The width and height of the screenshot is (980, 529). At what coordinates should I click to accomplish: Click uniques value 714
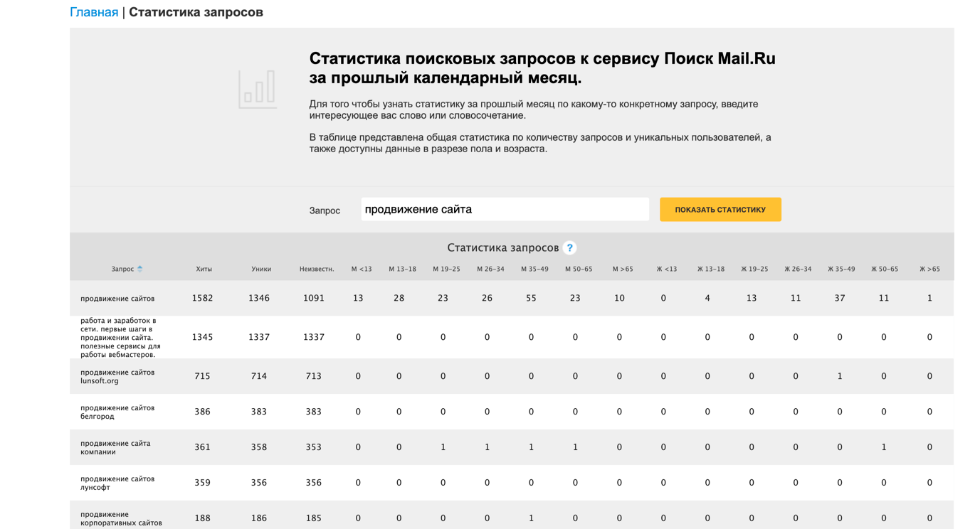click(x=259, y=376)
